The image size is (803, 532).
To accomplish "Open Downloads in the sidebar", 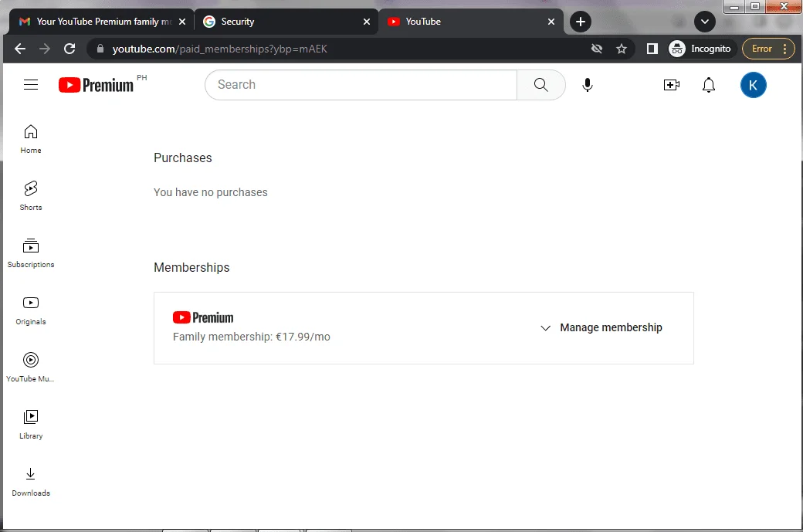I will click(x=31, y=482).
